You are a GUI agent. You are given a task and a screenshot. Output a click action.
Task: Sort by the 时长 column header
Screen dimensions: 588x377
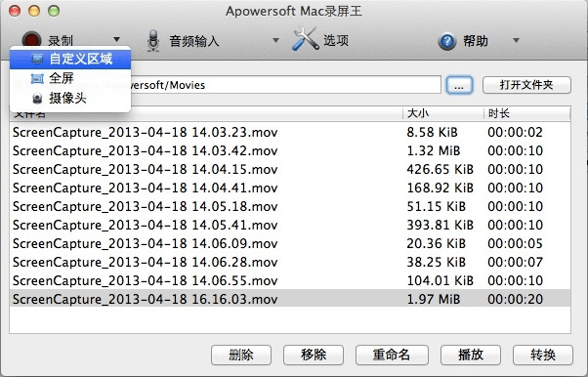coord(526,113)
